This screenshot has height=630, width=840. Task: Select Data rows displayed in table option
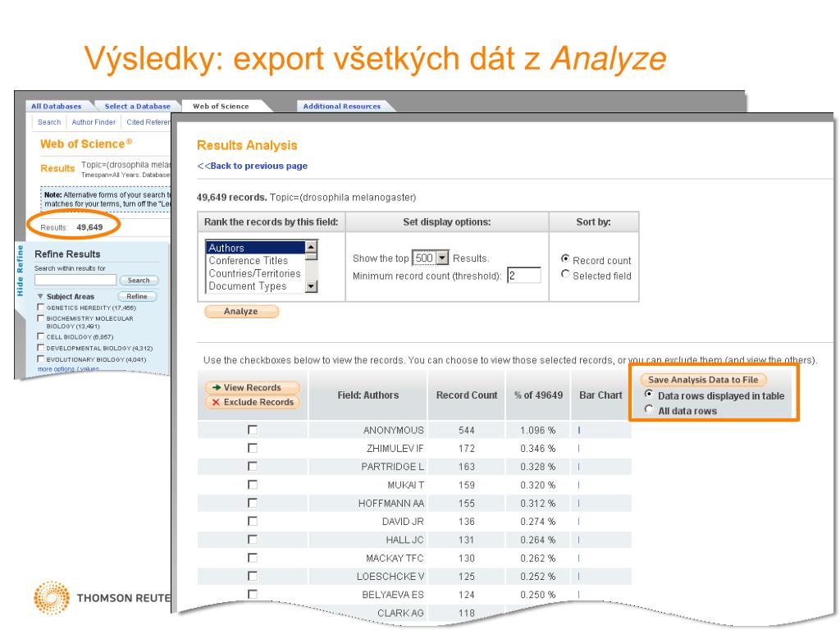(649, 395)
